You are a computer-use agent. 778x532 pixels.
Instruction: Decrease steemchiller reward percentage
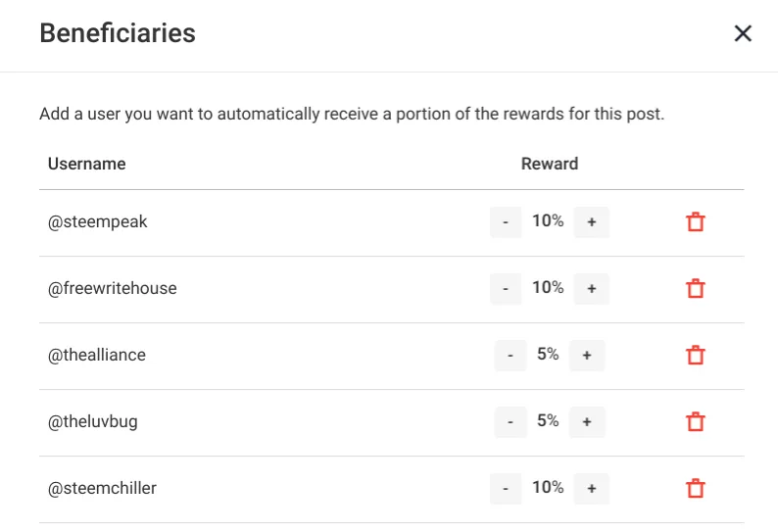tap(506, 488)
